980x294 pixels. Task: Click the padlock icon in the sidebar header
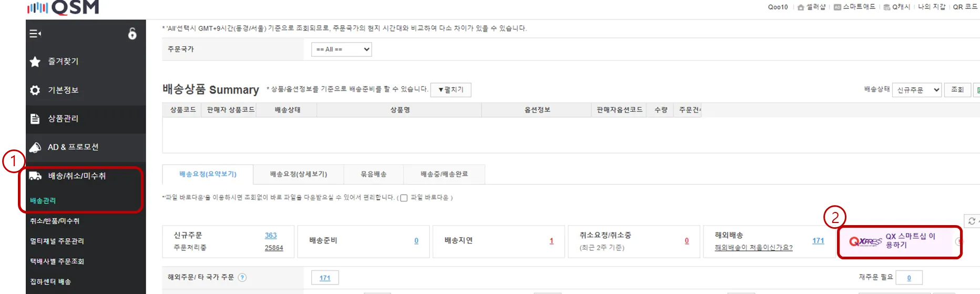(x=132, y=34)
